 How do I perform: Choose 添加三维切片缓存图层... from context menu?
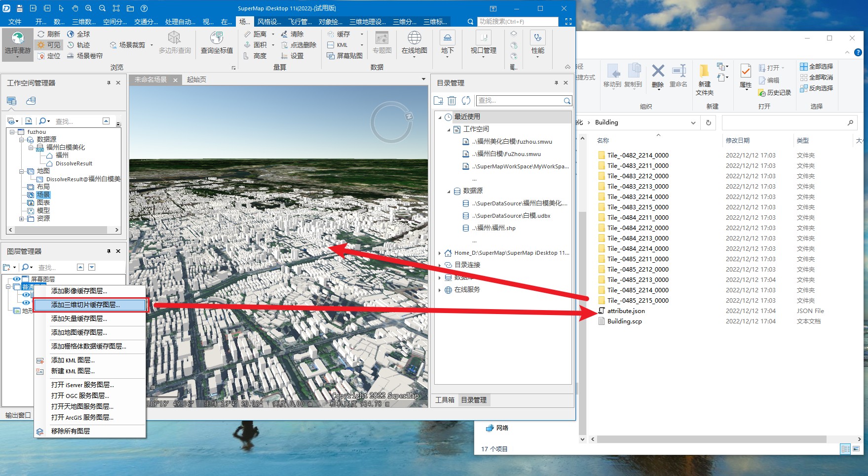point(90,305)
